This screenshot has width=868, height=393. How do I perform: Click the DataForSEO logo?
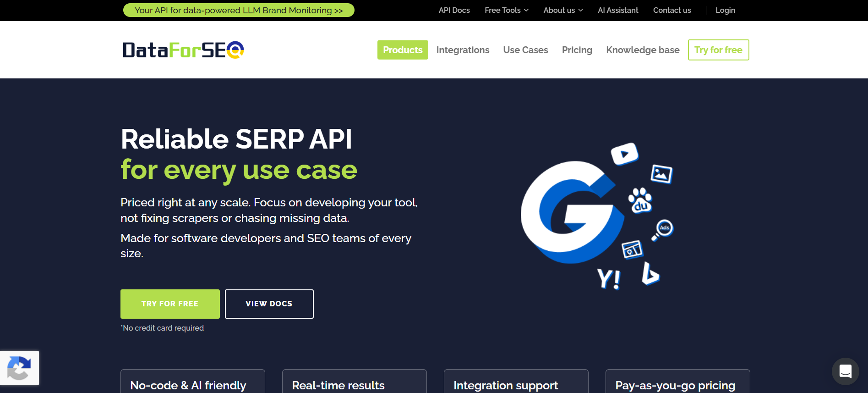[x=183, y=50]
